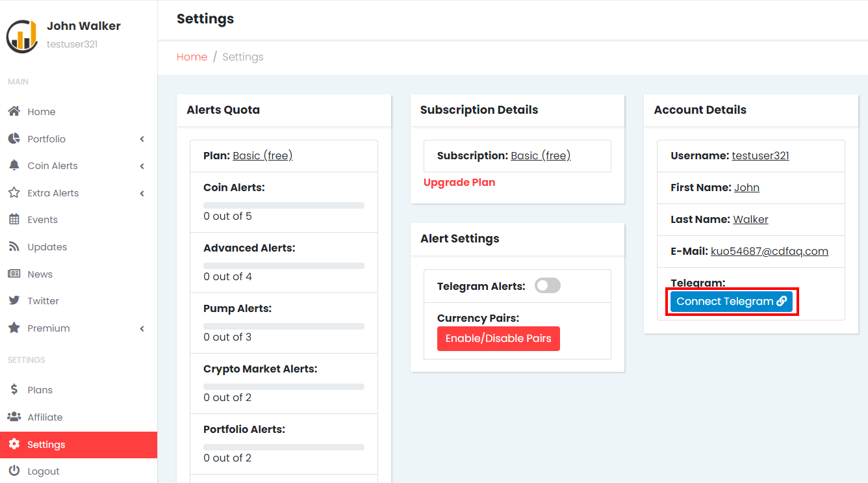Open News in the sidebar menu
The image size is (868, 483).
coord(79,274)
